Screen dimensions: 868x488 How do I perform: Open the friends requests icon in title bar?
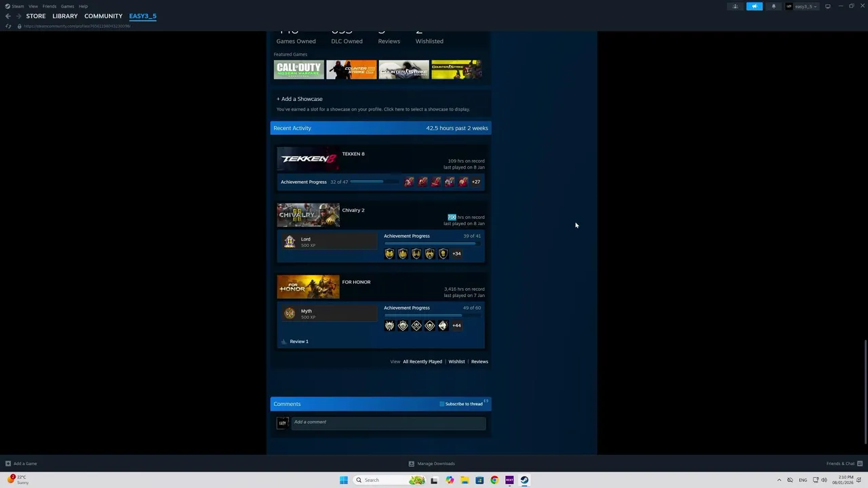735,6
